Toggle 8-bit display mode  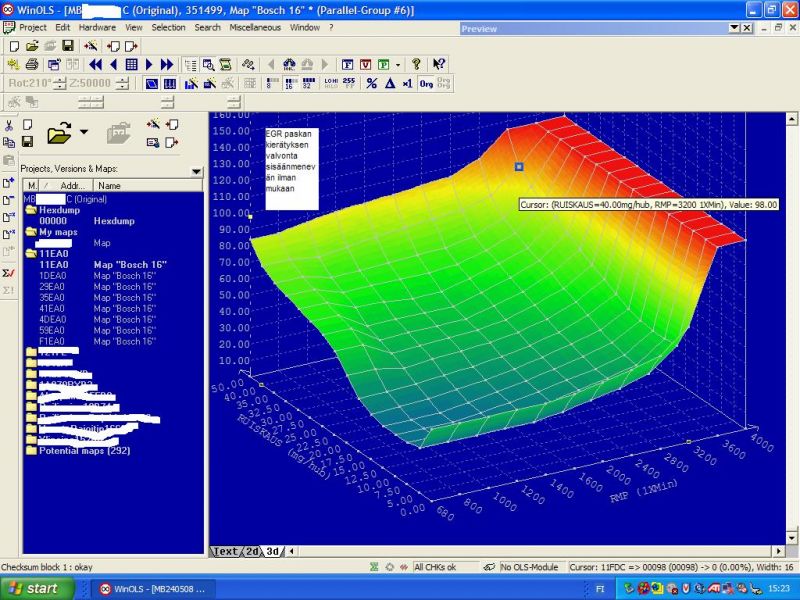tap(272, 83)
